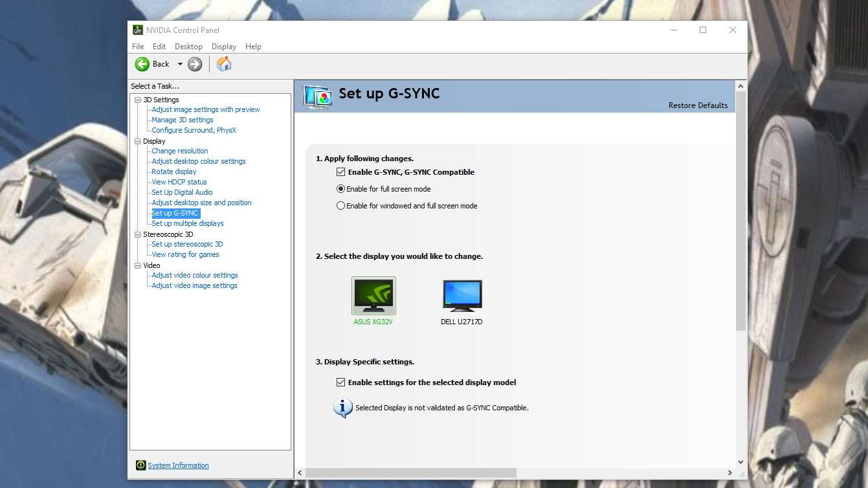Click the Home icon in toolbar

point(224,64)
